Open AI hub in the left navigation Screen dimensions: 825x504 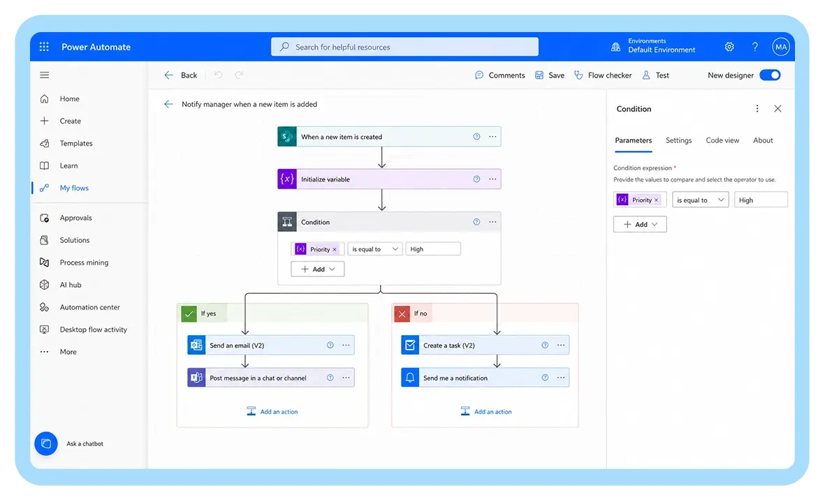[70, 285]
